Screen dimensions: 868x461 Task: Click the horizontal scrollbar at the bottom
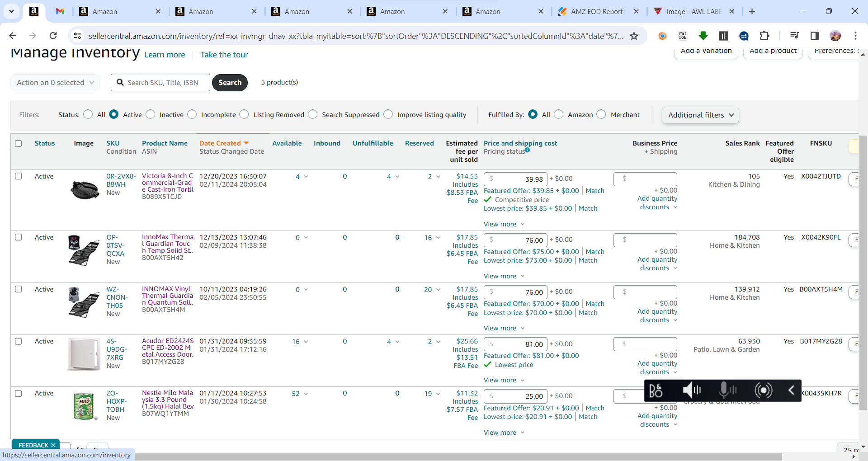tap(458, 456)
